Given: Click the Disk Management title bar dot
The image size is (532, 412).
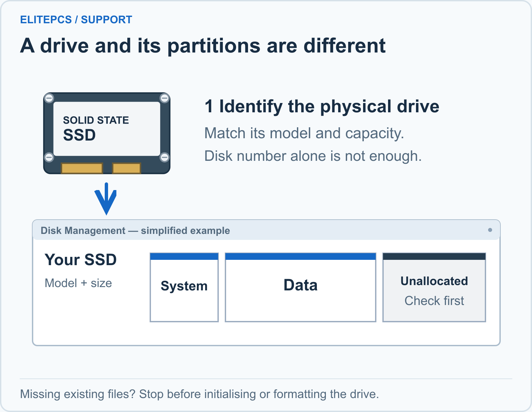Looking at the screenshot, I should pos(490,230).
